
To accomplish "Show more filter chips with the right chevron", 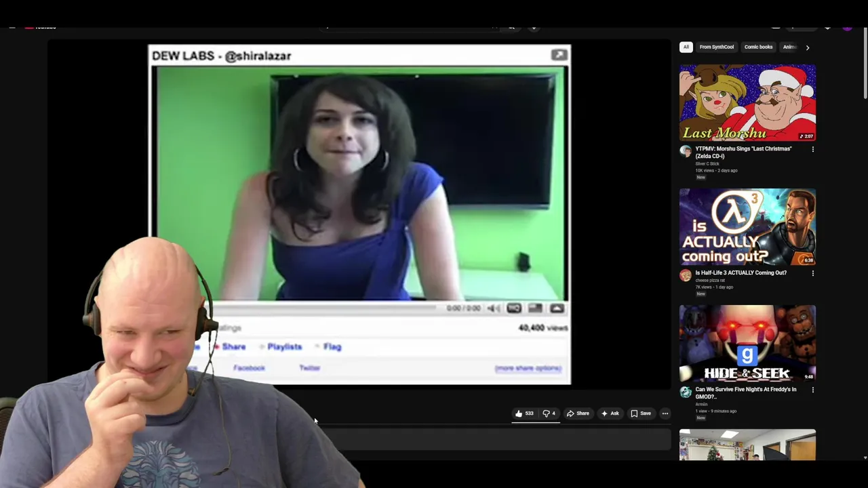I will pos(807,47).
